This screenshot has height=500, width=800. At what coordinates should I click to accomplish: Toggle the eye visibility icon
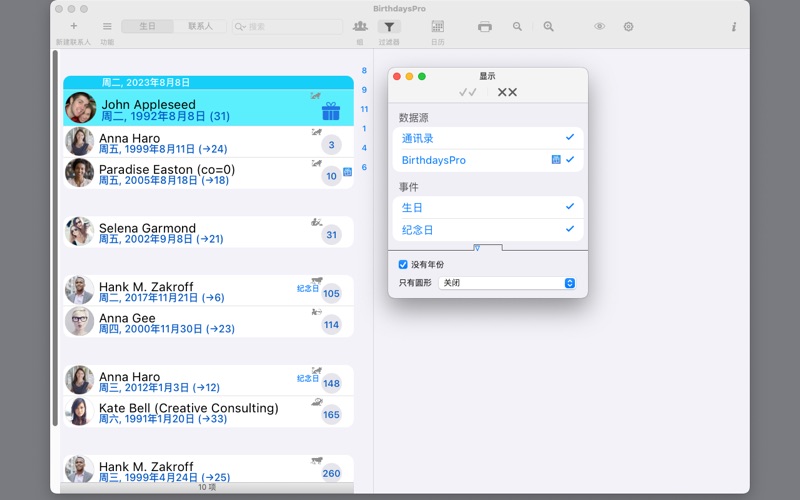(x=599, y=27)
